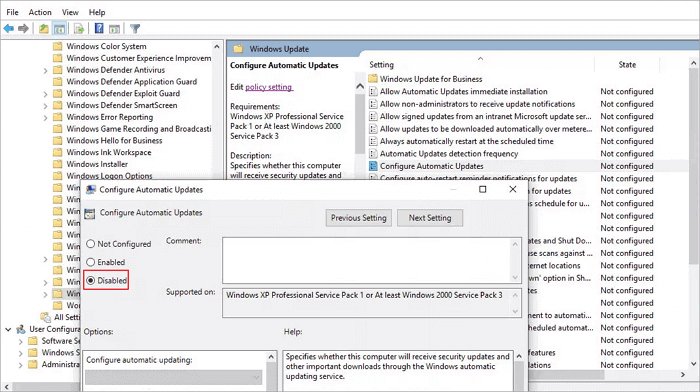Click the Previous Setting button
Image resolution: width=700 pixels, height=392 pixels.
(358, 218)
